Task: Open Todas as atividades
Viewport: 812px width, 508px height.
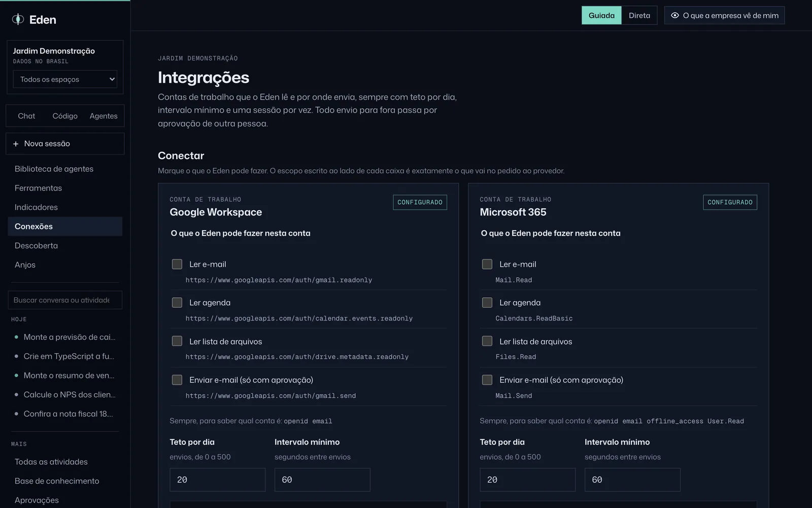Action: tap(65, 462)
